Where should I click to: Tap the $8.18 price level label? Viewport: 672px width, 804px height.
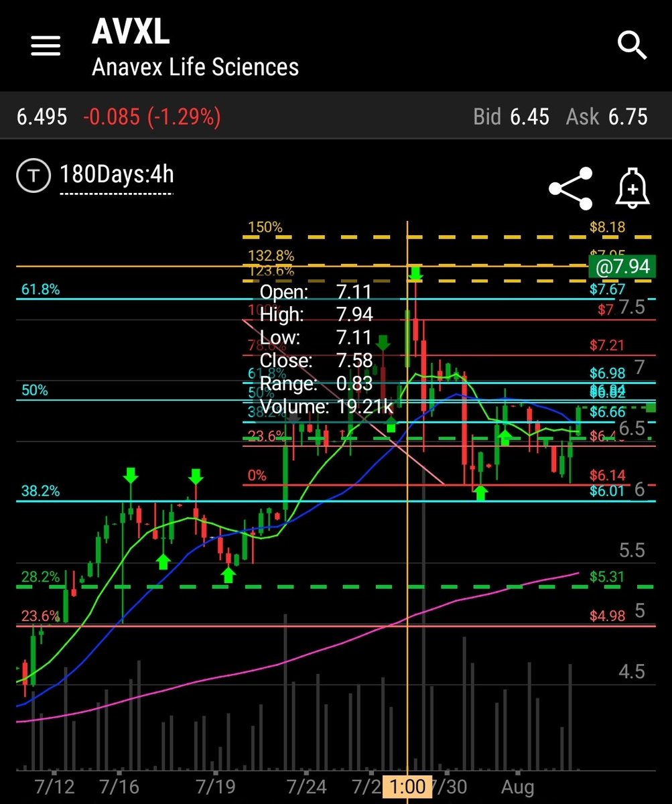[608, 227]
